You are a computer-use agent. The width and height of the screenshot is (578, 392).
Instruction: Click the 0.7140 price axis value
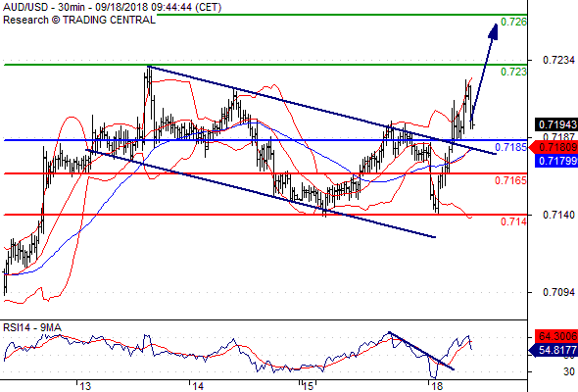pyautogui.click(x=558, y=215)
